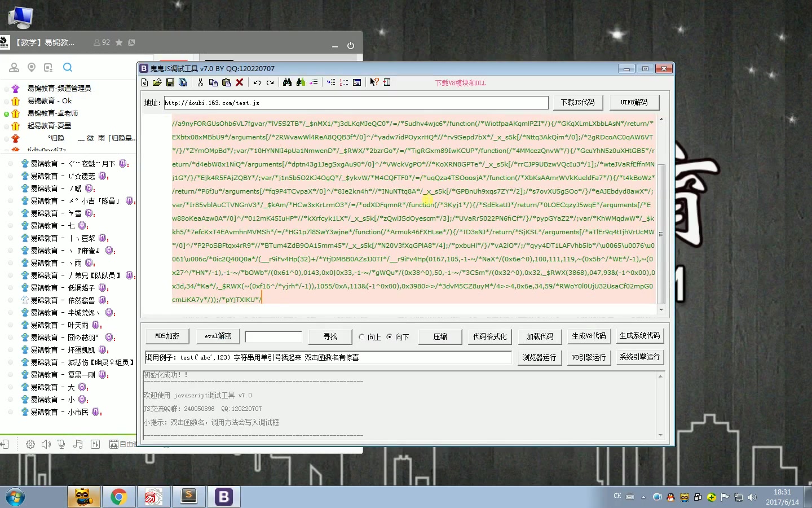Click the contacts person icon in chat window
This screenshot has width=812, height=508.
tap(14, 68)
